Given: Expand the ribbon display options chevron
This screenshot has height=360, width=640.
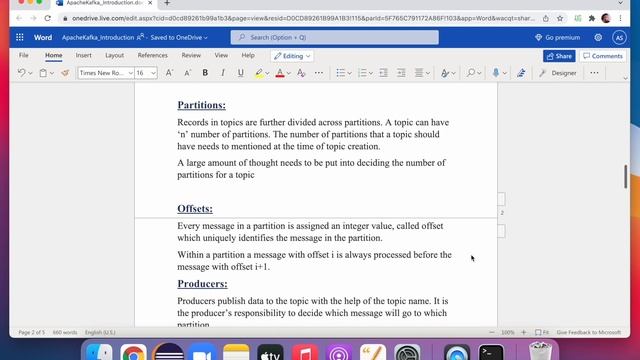Looking at the screenshot, I should pos(625,78).
